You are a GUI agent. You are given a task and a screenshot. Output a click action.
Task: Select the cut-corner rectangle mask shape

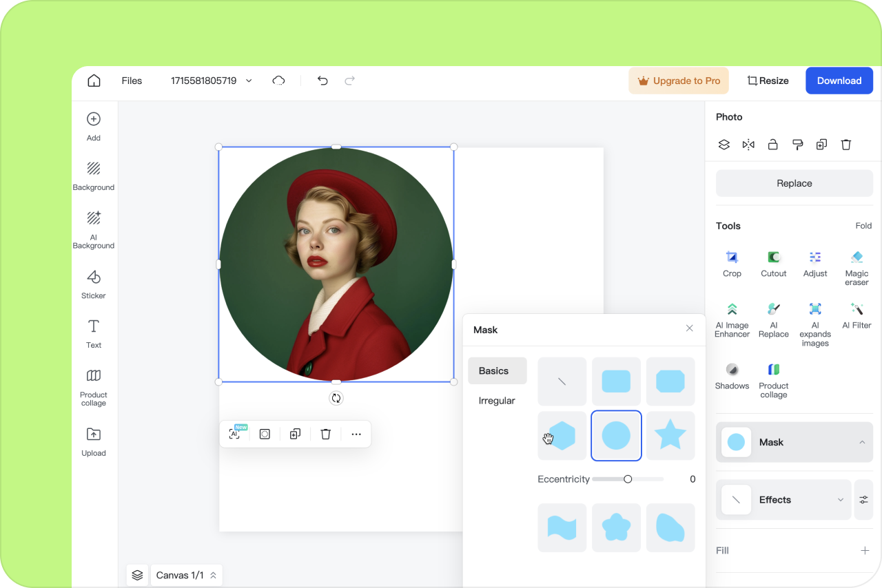pos(670,381)
